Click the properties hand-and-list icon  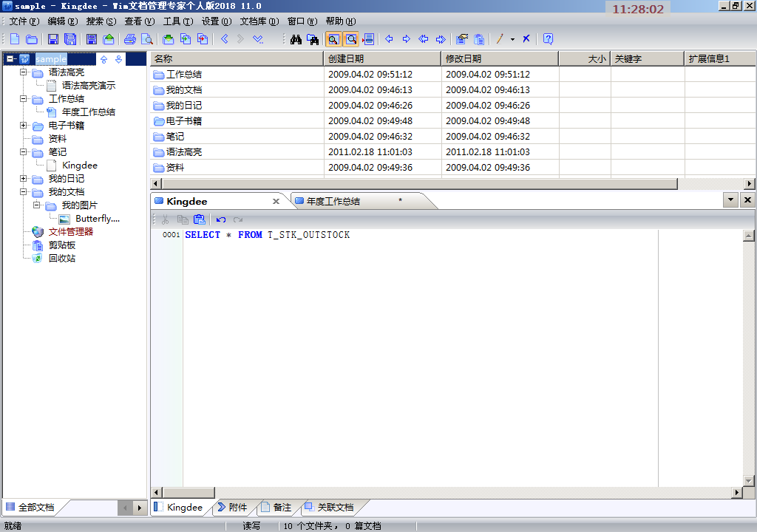click(x=462, y=39)
